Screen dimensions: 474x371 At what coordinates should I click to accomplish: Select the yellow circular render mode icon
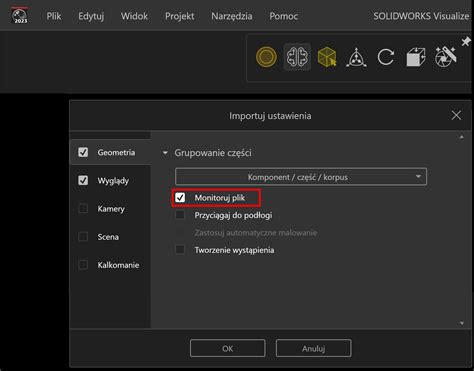[x=266, y=57]
